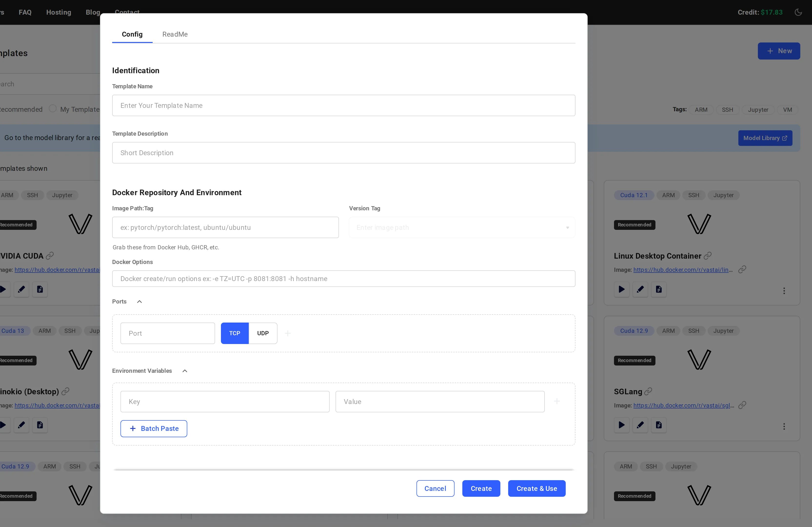The image size is (812, 527).
Task: Click plus icon beside Value field
Action: pyautogui.click(x=557, y=401)
